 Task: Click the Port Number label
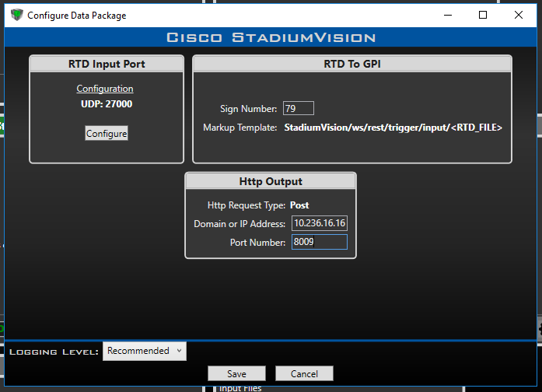tap(257, 243)
